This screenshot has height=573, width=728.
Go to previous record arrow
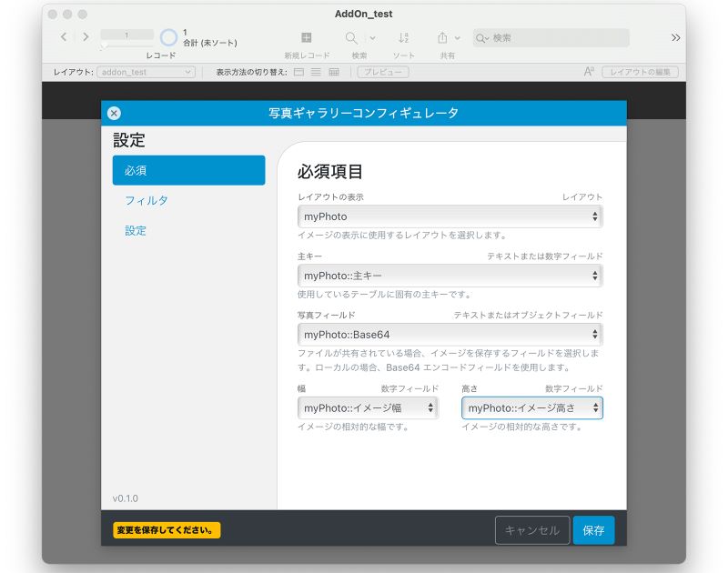click(x=64, y=36)
